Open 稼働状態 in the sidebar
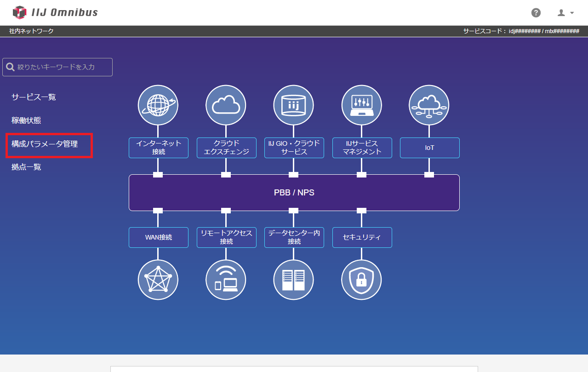 point(26,120)
